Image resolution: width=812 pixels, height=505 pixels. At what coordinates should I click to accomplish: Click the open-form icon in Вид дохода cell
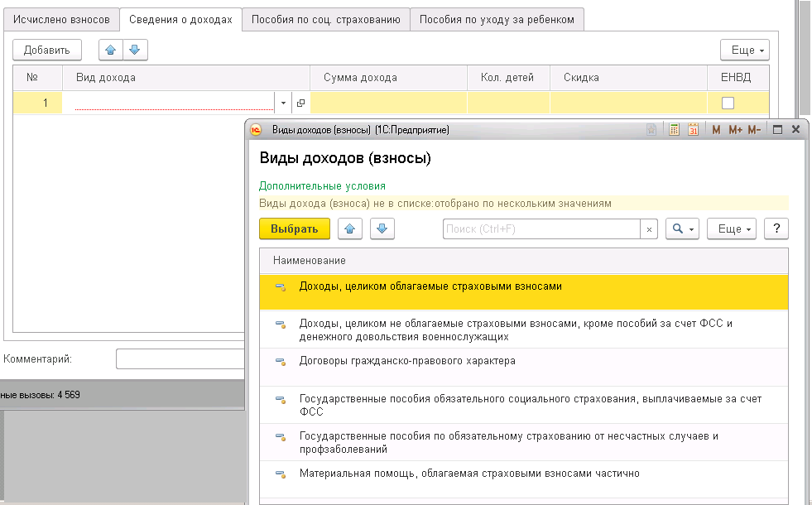coord(300,103)
